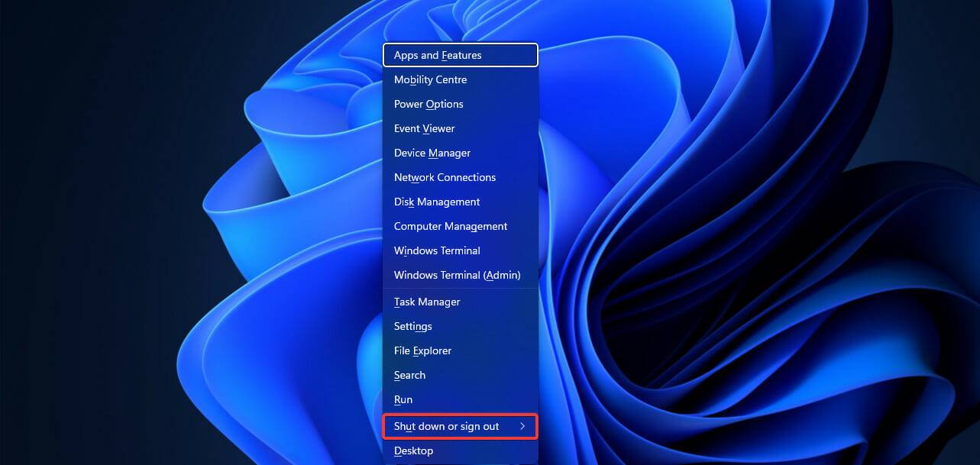Open Disk Management
The width and height of the screenshot is (980, 465).
(x=436, y=202)
